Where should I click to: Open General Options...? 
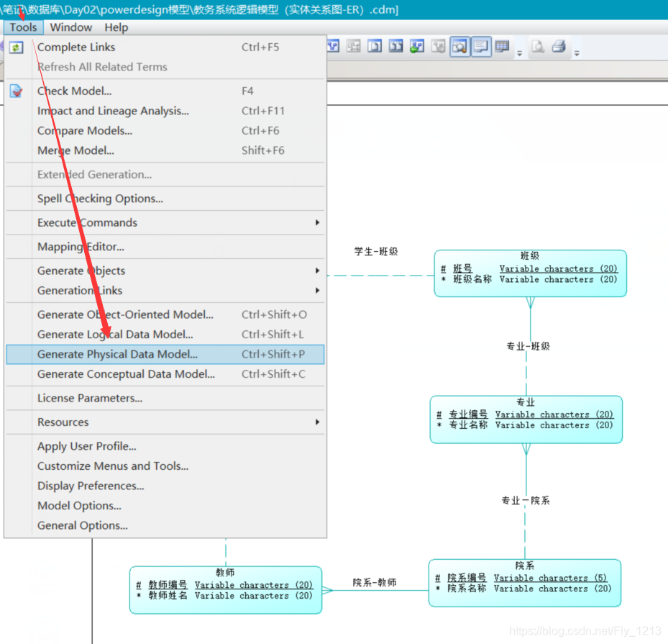pos(165,525)
